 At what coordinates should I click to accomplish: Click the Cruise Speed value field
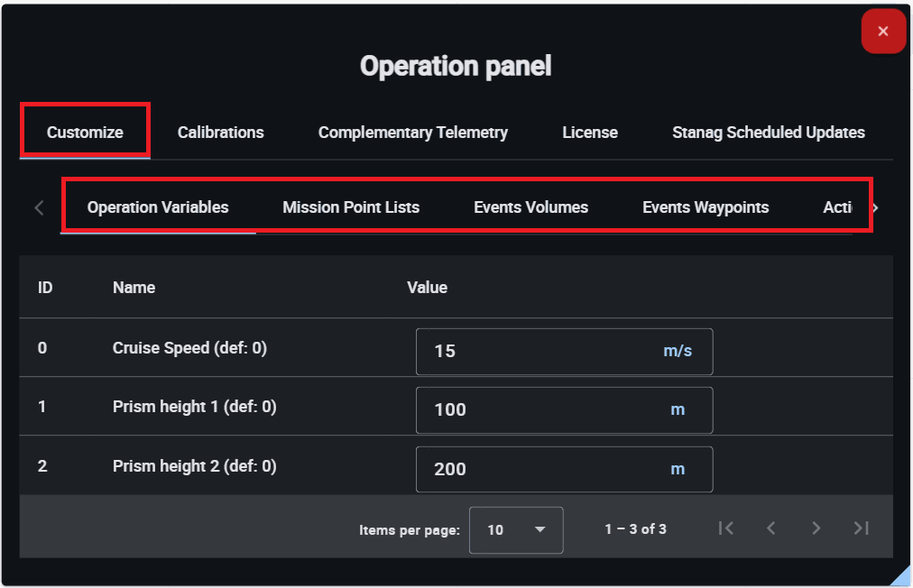[x=541, y=351]
